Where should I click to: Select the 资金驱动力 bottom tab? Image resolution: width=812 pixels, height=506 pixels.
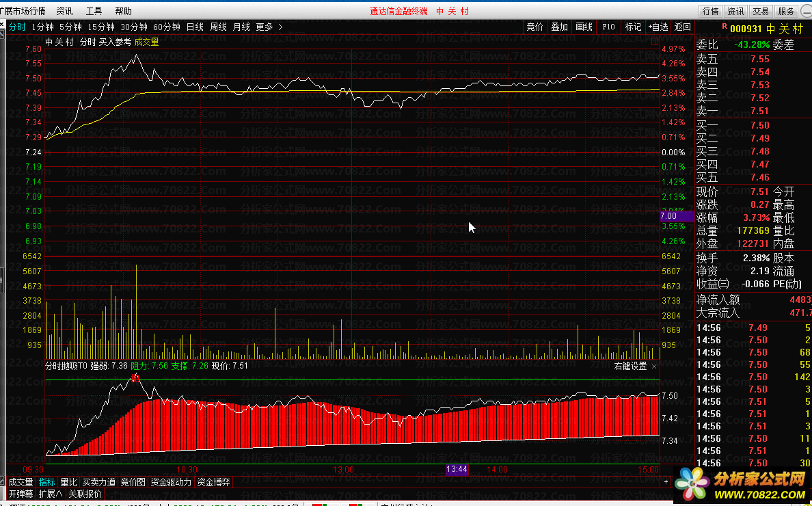[171, 482]
